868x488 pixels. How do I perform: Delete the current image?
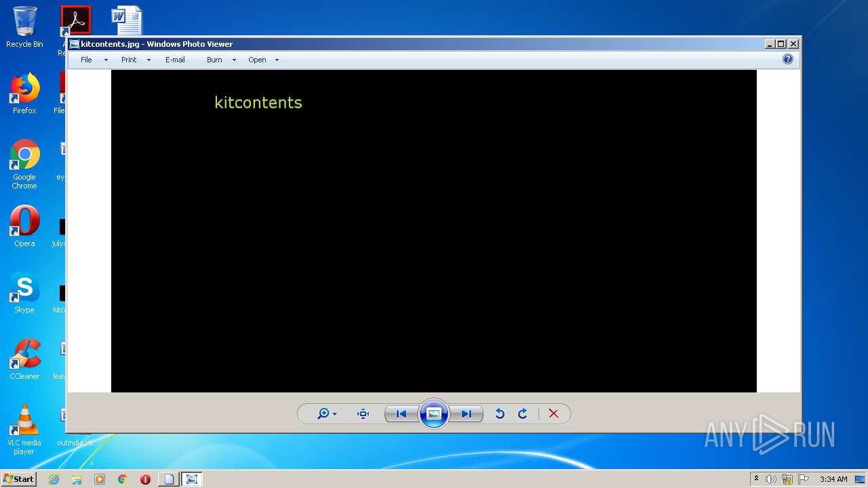553,413
